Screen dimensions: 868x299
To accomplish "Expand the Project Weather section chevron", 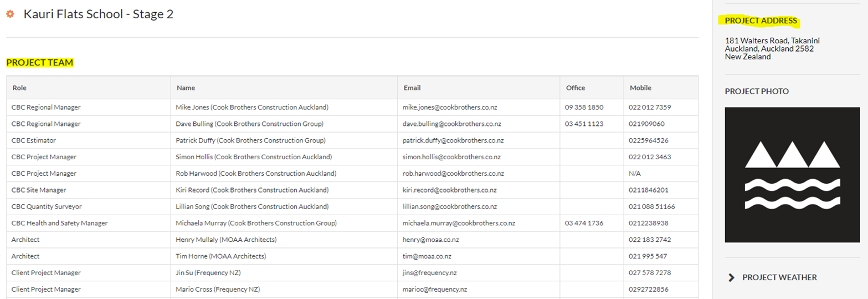I will (x=731, y=277).
